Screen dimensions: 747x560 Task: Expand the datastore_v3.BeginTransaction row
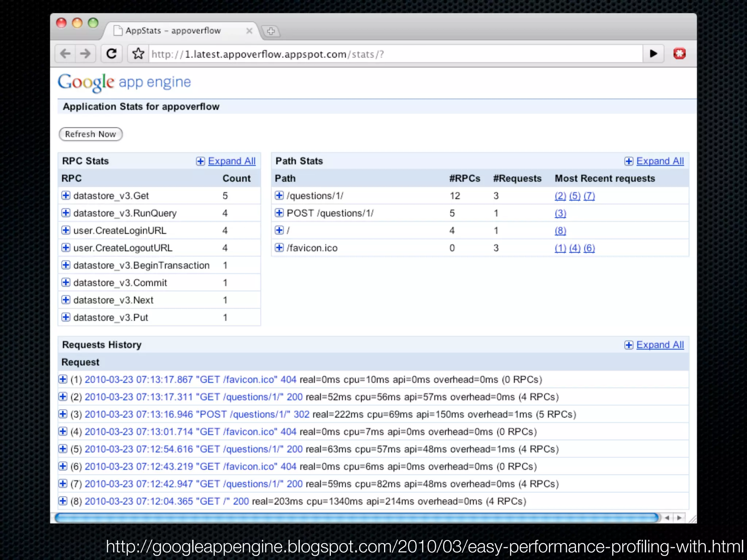coord(66,265)
